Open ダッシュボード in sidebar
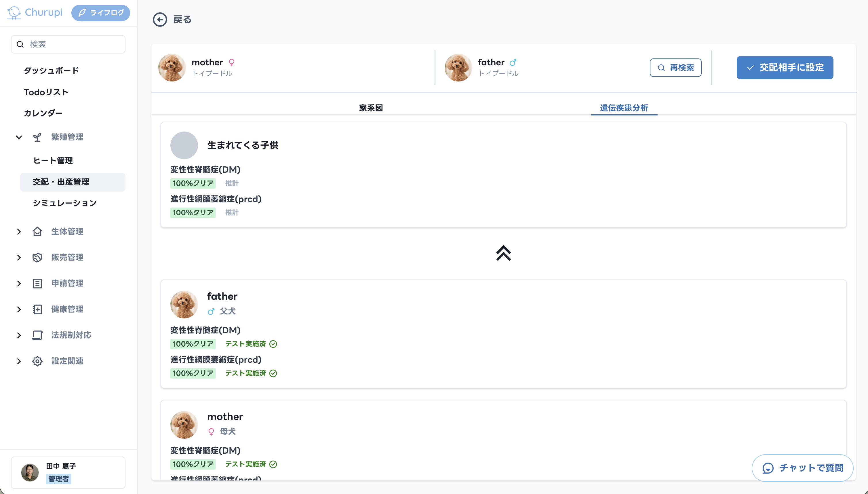Image resolution: width=868 pixels, height=494 pixels. 51,71
